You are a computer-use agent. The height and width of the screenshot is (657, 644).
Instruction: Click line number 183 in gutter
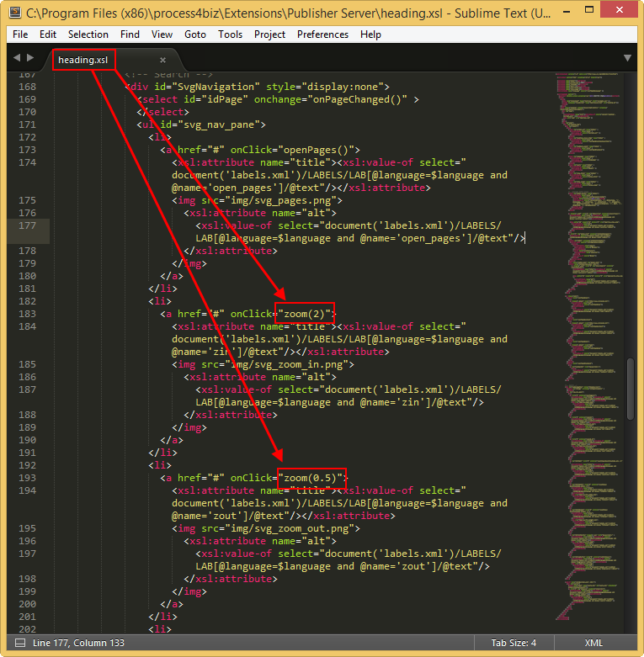(27, 314)
